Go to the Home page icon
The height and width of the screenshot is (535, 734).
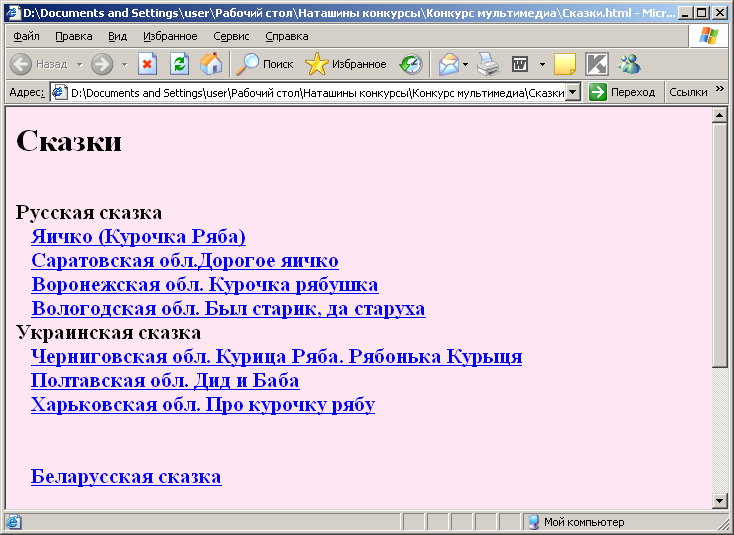(x=211, y=64)
